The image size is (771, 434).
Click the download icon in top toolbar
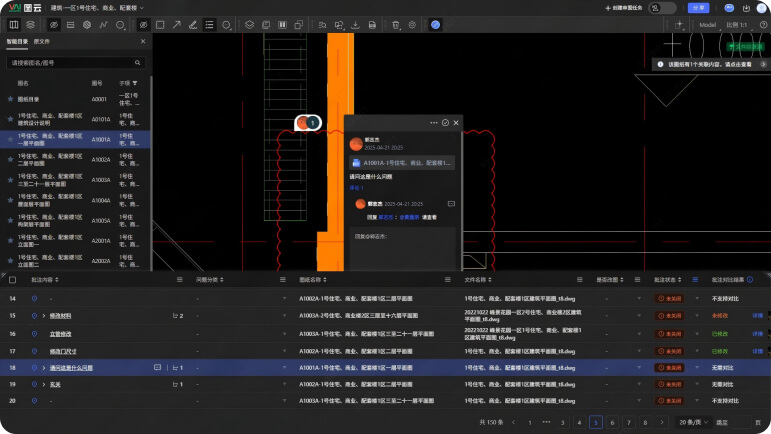coord(356,24)
